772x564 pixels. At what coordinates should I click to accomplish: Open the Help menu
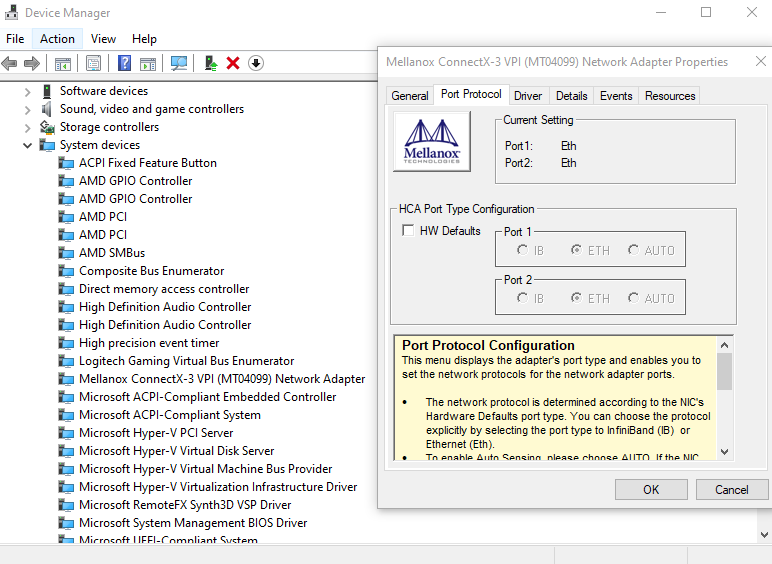coord(144,39)
